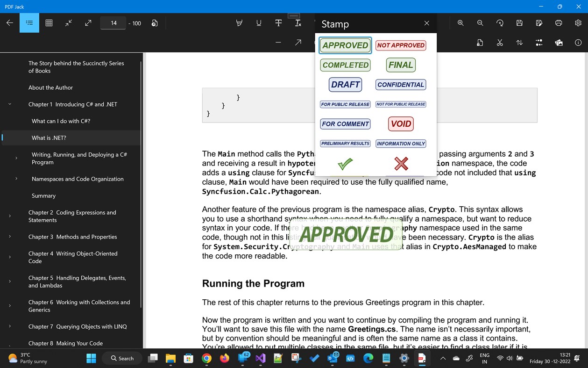Apply the CONFIDENTIAL stamp
588x368 pixels.
pos(400,84)
